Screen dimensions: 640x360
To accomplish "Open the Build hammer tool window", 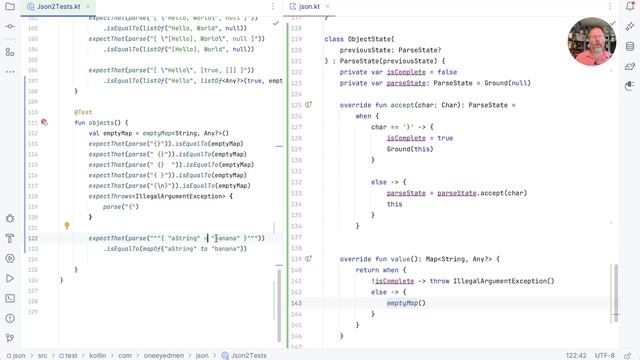I will tap(10, 238).
